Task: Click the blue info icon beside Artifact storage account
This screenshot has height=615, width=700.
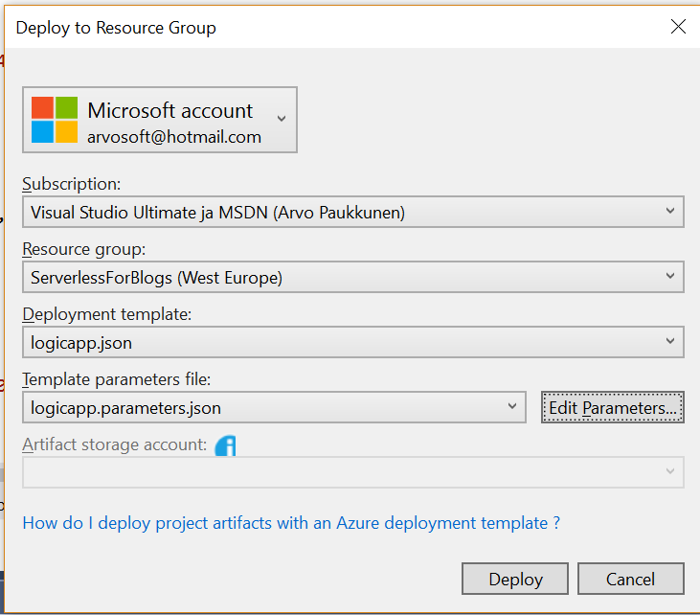Action: (x=225, y=445)
